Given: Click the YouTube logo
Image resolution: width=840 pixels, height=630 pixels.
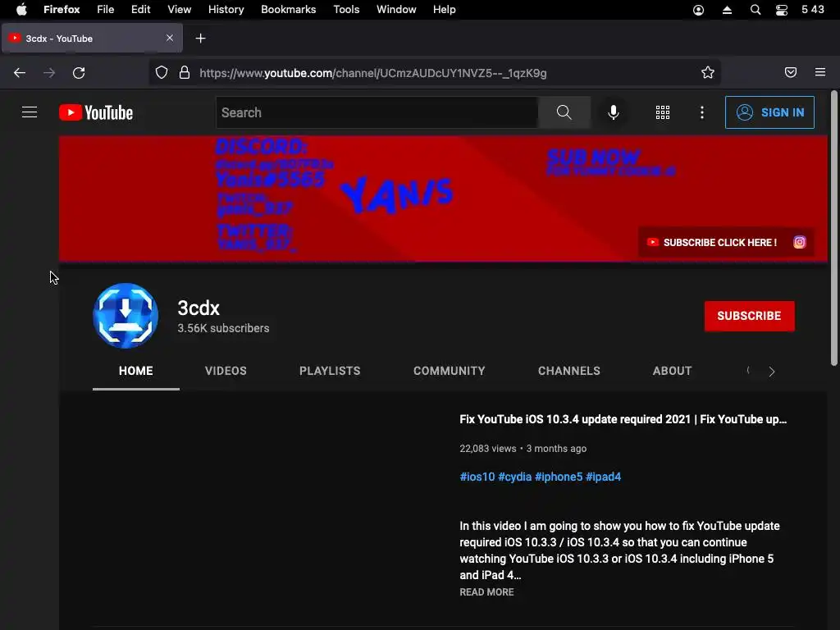Looking at the screenshot, I should point(96,112).
